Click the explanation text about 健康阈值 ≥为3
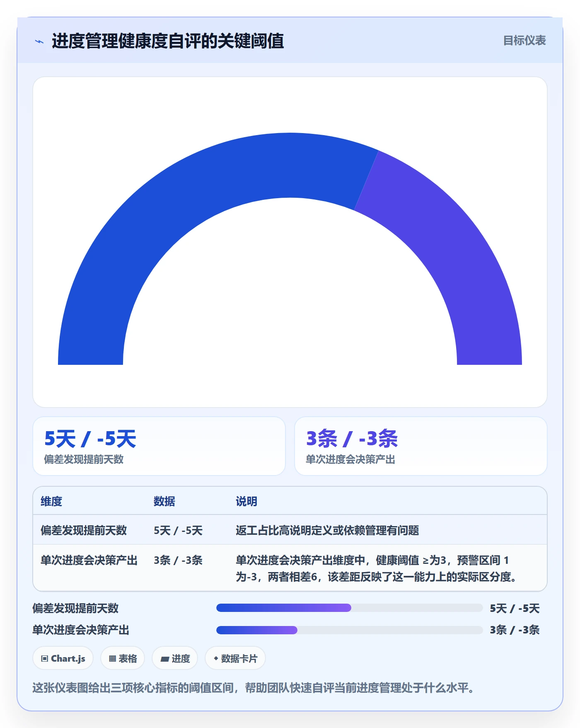Viewport: 580px width, 728px height. pos(376,568)
